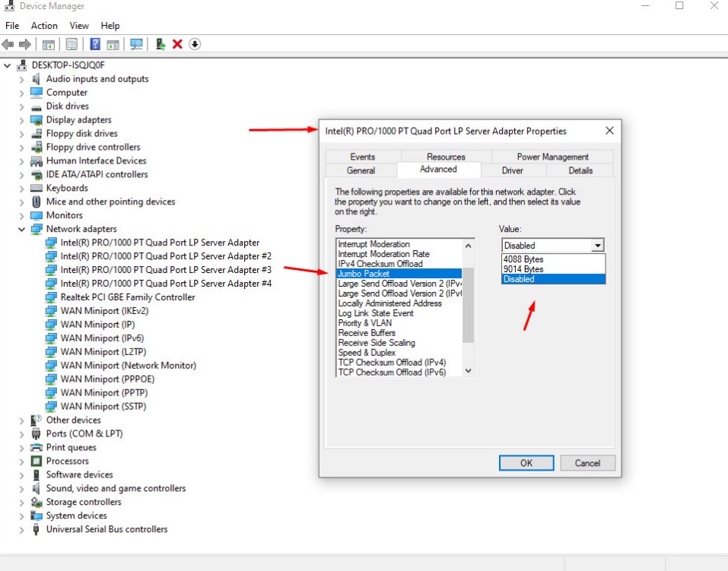Switch to the Details tab
The width and height of the screenshot is (728, 571).
(580, 170)
